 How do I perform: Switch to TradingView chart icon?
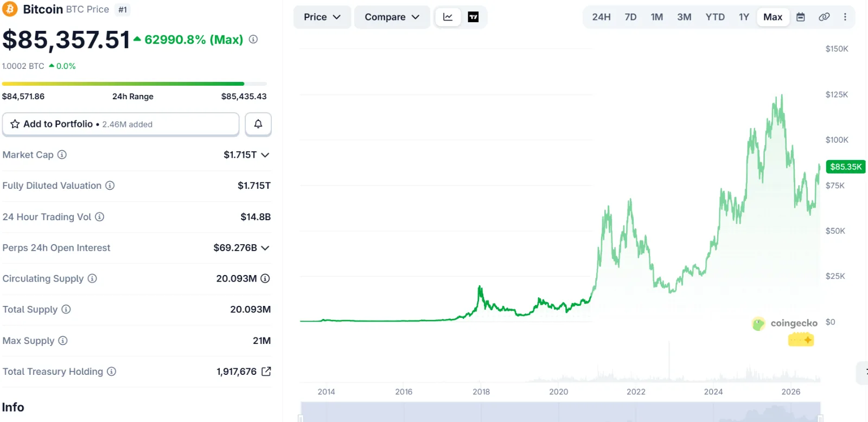pyautogui.click(x=473, y=17)
